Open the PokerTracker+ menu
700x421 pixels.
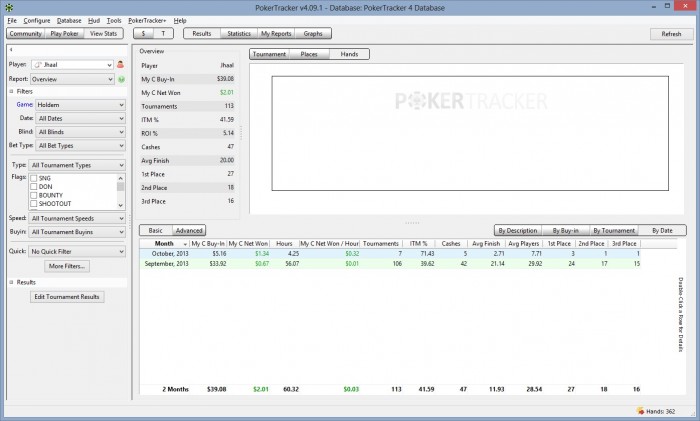click(147, 21)
